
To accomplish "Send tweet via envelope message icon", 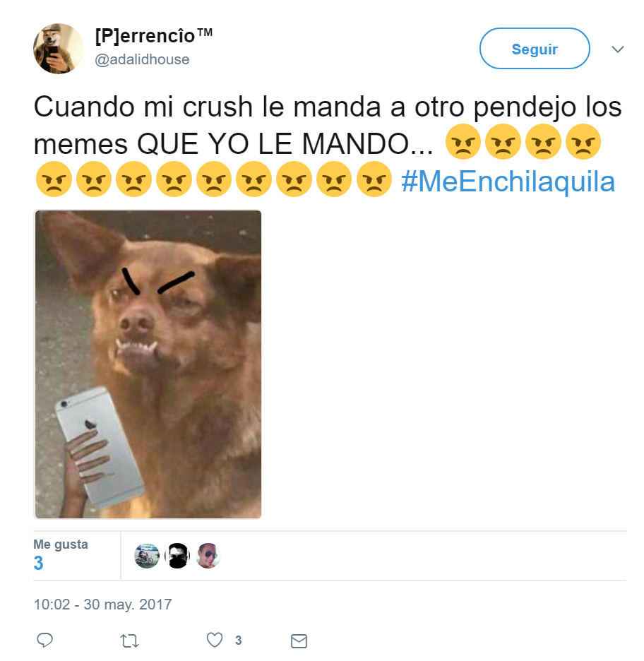I will tap(299, 641).
